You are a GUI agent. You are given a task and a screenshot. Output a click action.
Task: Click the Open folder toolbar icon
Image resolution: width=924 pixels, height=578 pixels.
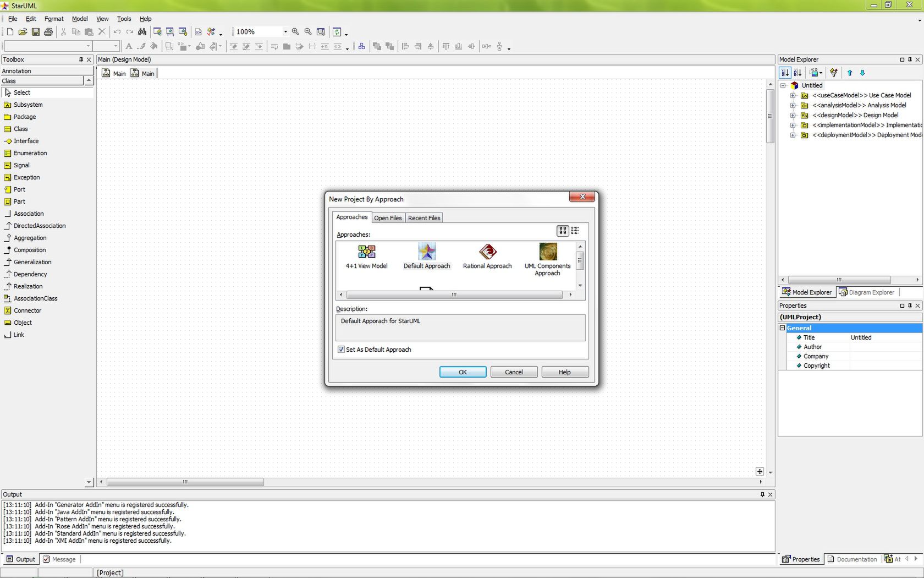pyautogui.click(x=23, y=32)
